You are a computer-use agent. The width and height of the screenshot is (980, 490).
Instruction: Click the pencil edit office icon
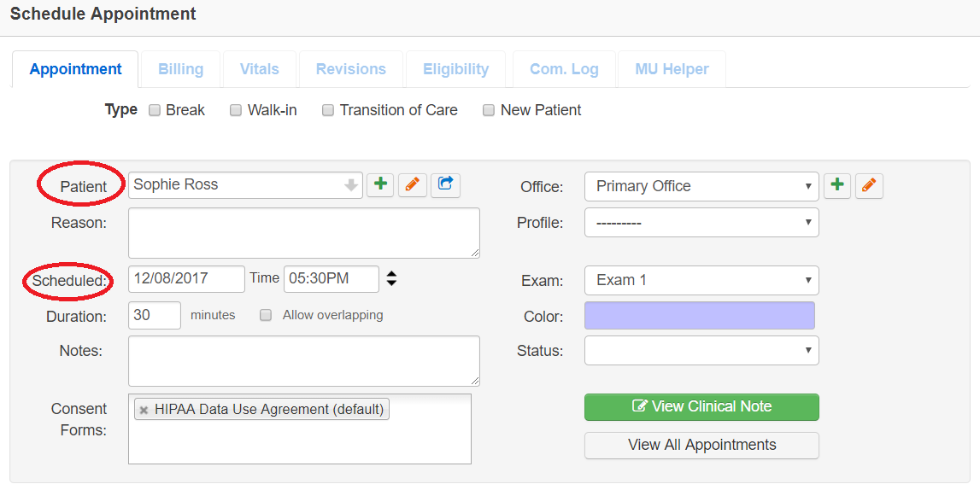(x=869, y=185)
